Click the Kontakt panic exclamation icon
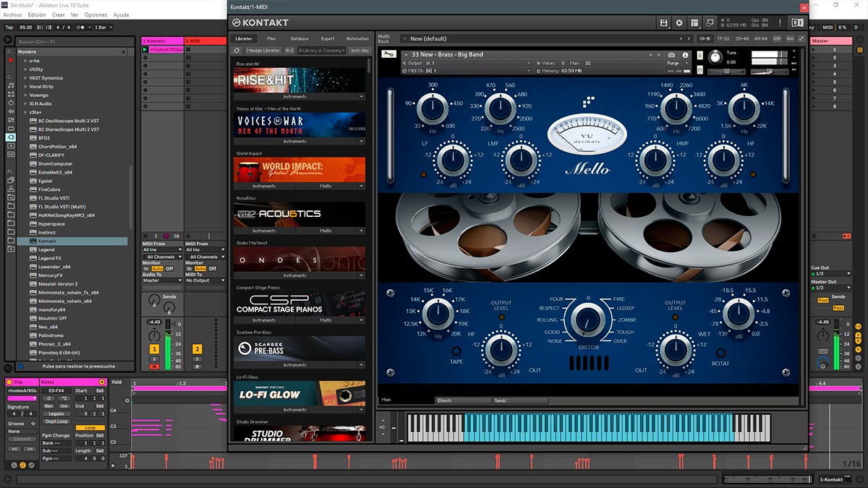868x488 pixels. [x=778, y=23]
